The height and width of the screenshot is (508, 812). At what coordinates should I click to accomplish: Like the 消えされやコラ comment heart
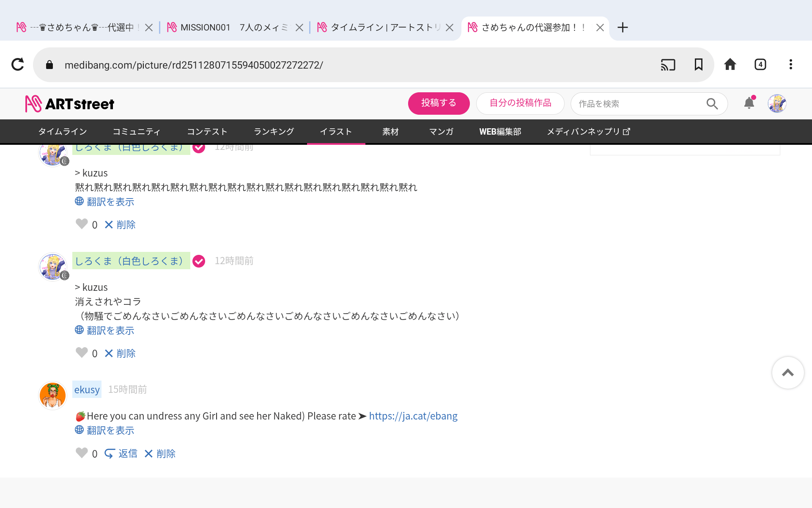point(82,353)
